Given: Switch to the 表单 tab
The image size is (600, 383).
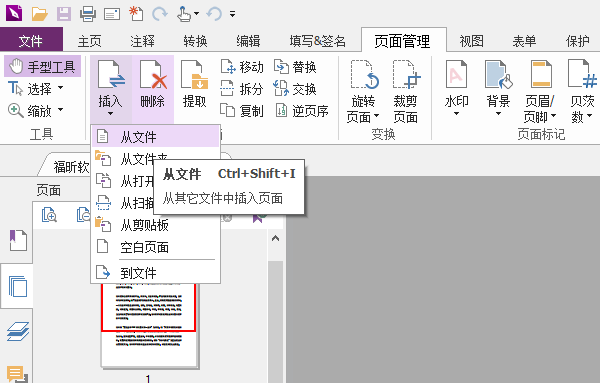Looking at the screenshot, I should pos(524,41).
